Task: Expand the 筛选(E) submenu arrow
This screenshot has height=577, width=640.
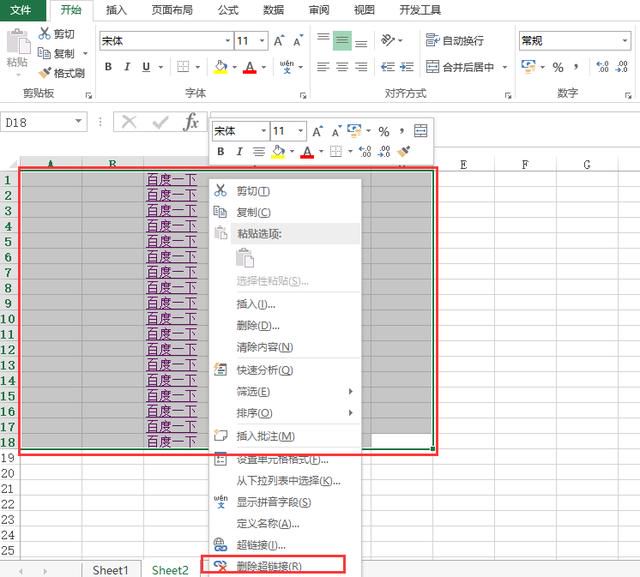Action: tap(350, 391)
